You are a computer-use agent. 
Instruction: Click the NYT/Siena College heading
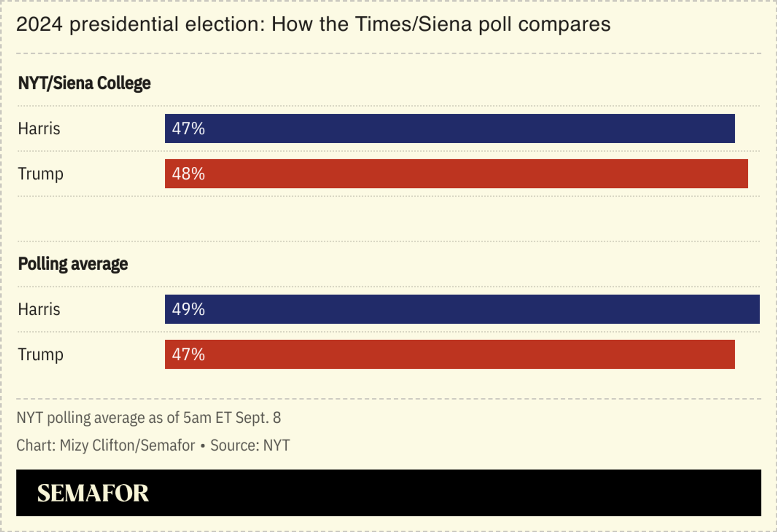[x=84, y=83]
